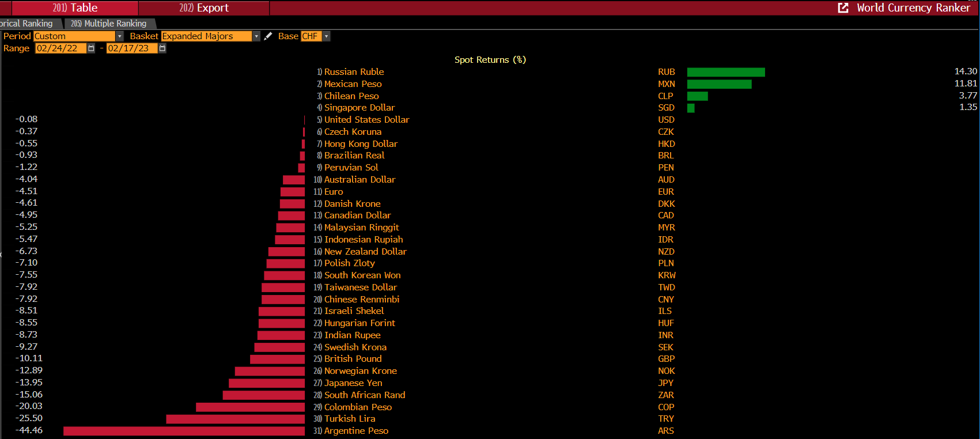Viewport: 980px width, 439px height.
Task: Click on Brazilian Real
Action: [354, 156]
